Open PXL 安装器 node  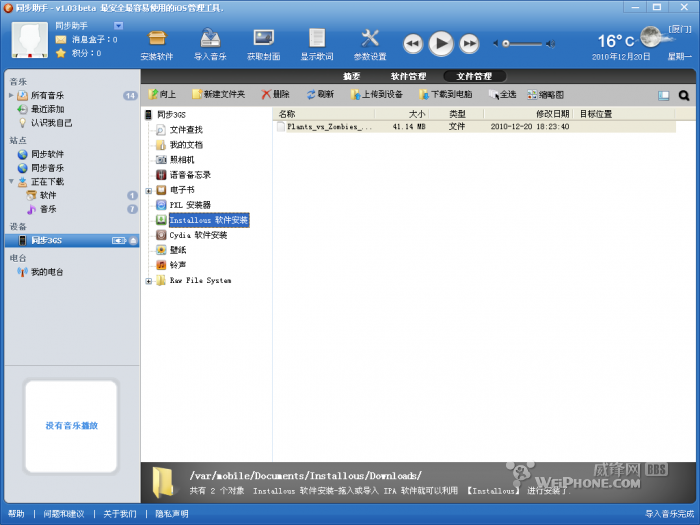pos(190,205)
